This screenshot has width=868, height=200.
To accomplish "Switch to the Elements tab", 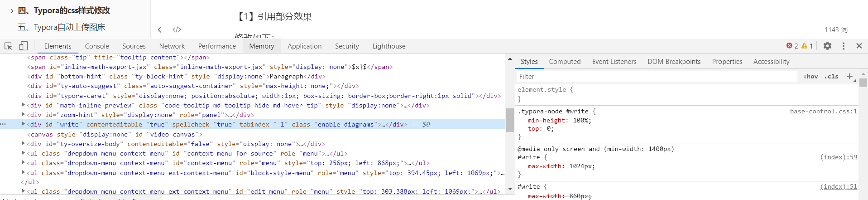I will click(58, 46).
